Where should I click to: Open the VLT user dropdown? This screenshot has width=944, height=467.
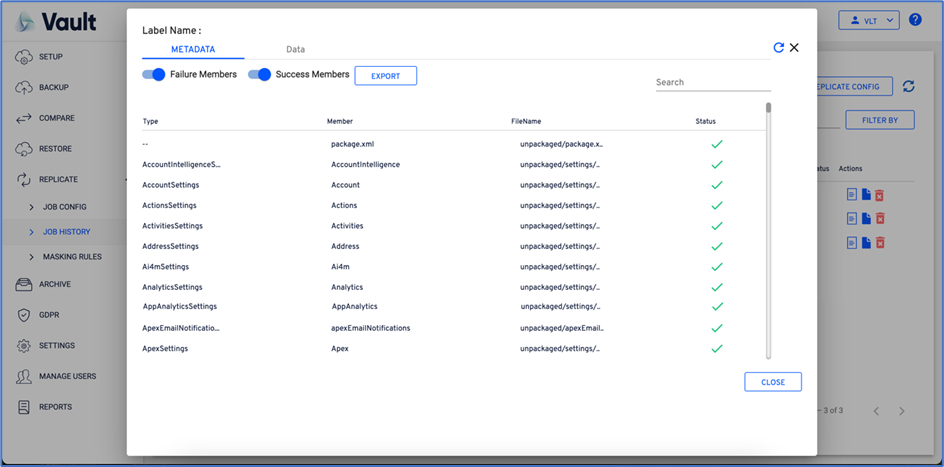pos(860,20)
